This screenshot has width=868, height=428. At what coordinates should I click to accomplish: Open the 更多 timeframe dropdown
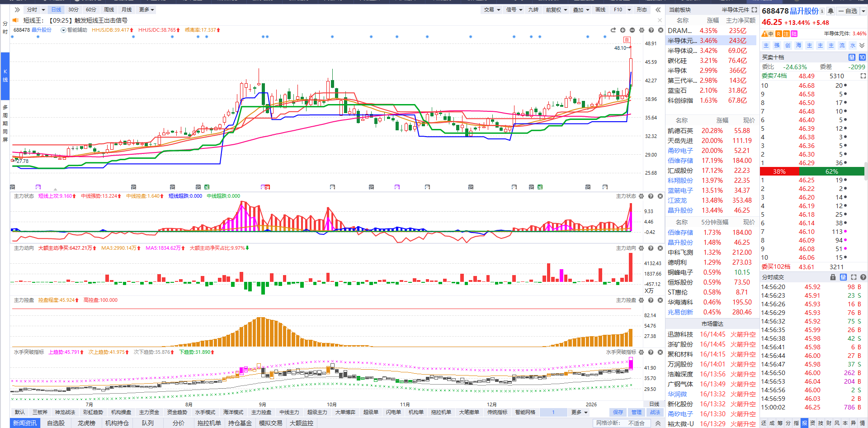pyautogui.click(x=146, y=10)
